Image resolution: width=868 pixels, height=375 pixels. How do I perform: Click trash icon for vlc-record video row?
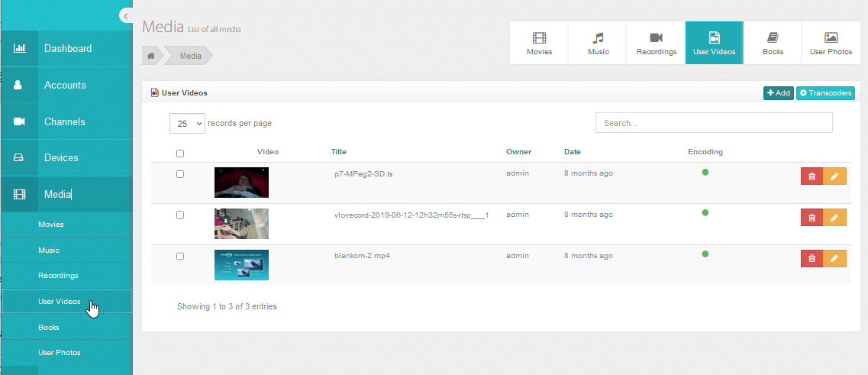click(x=812, y=218)
